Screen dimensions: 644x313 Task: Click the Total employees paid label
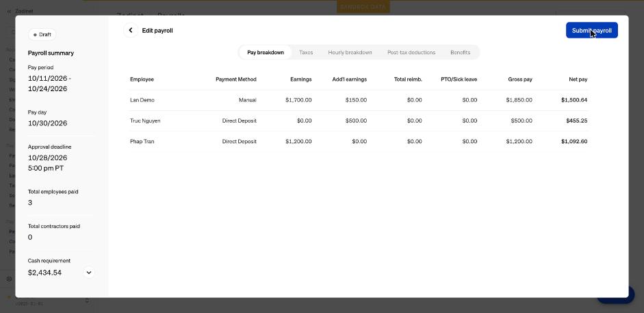click(x=53, y=192)
